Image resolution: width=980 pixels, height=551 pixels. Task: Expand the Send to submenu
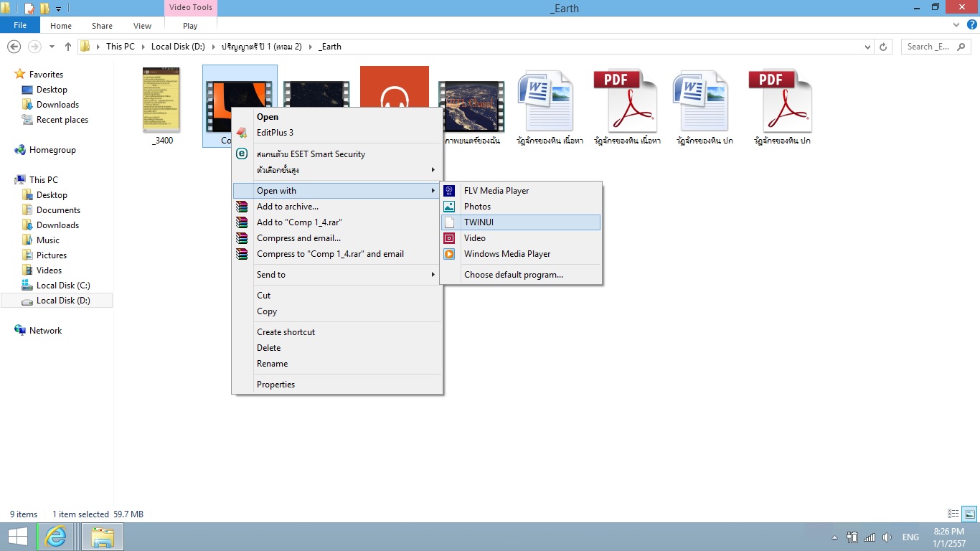click(x=336, y=275)
